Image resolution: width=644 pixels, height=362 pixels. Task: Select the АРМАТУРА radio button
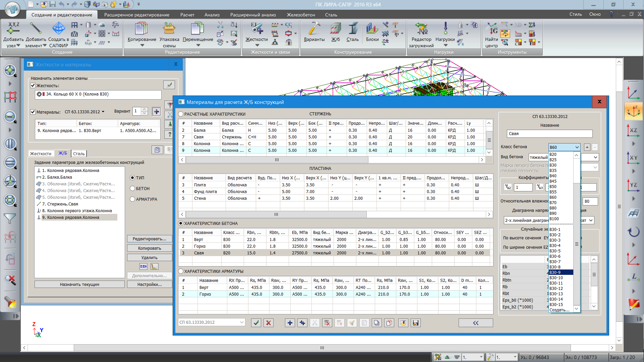[x=132, y=199]
